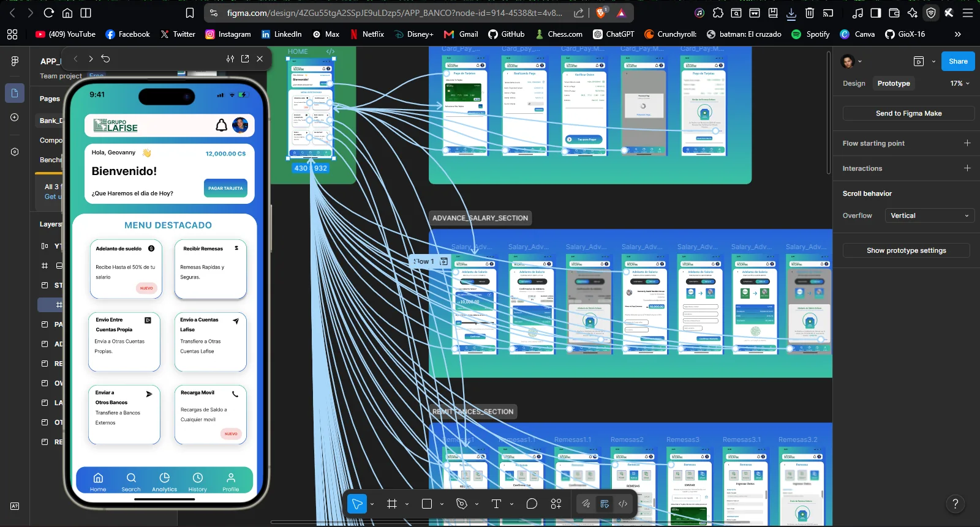Screen dimensions: 980x527
Task: Expand Text tool options arrow
Action: (x=511, y=504)
